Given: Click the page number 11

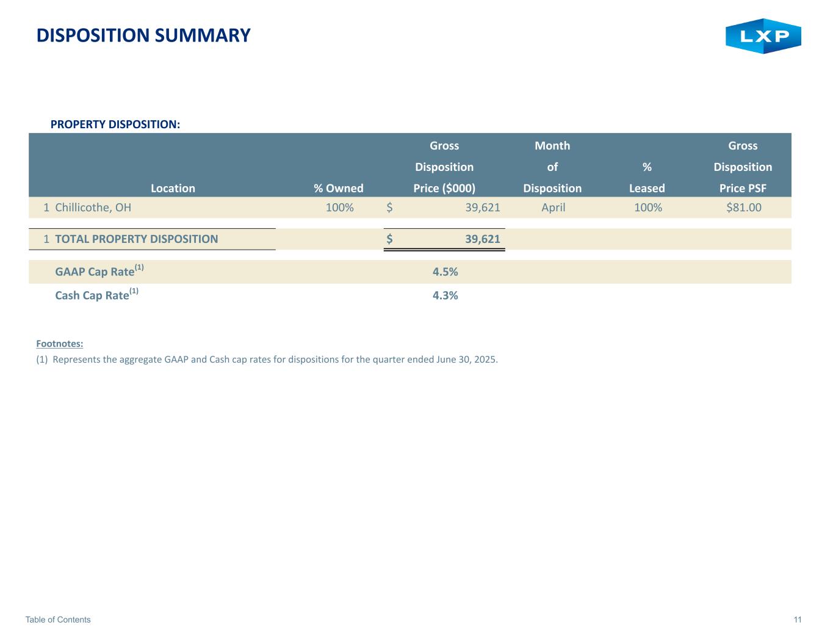Looking at the screenshot, I should coord(798,620).
